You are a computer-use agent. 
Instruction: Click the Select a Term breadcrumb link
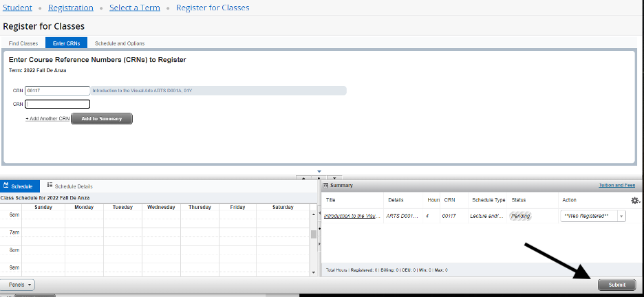pos(135,8)
